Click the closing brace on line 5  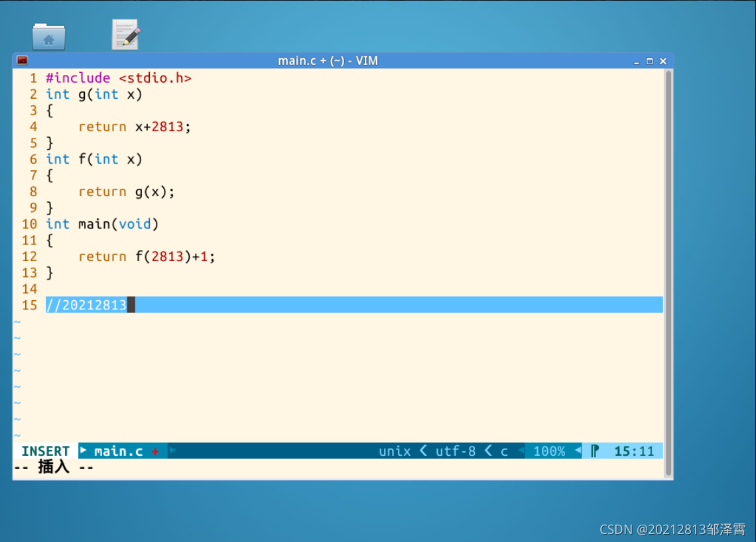49,143
